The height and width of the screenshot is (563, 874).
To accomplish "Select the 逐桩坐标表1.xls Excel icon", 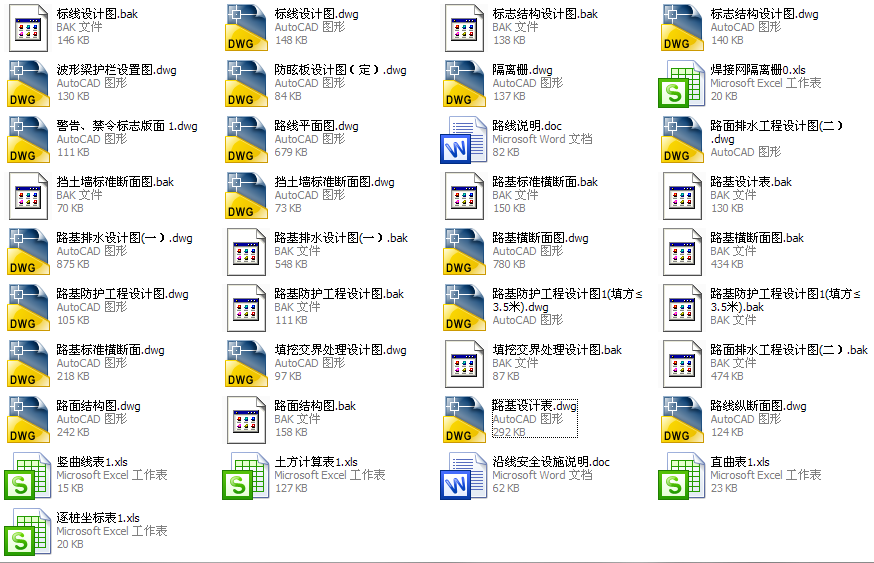I will pos(27,532).
